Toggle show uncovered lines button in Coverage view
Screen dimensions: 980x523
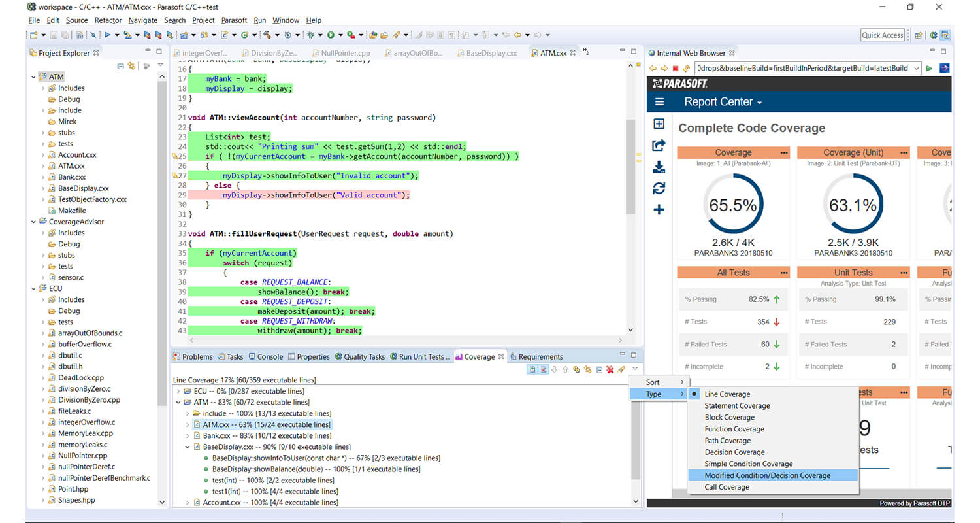tap(544, 370)
